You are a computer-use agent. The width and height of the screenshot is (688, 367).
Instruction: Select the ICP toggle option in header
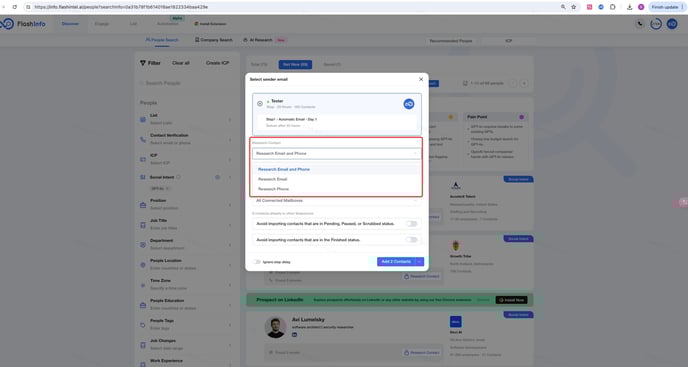(x=508, y=41)
